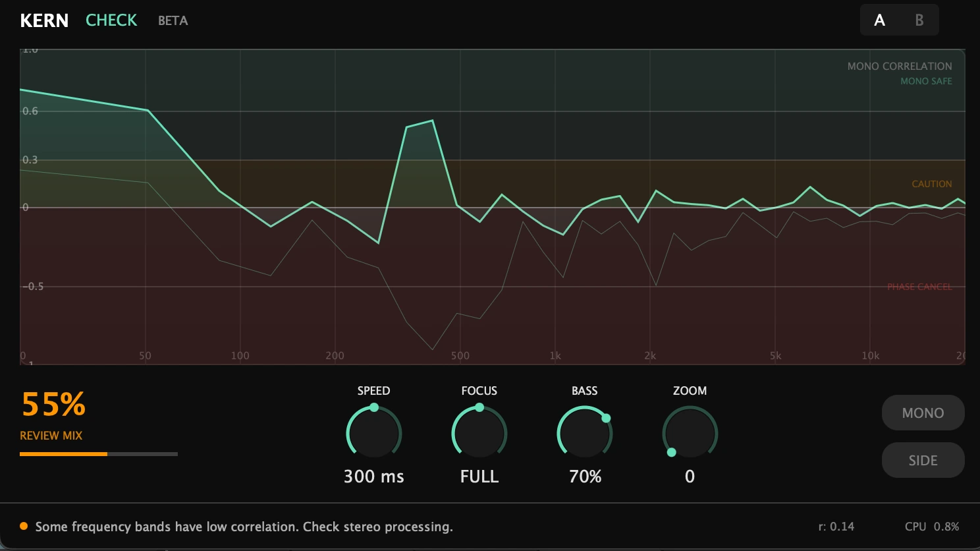The height and width of the screenshot is (551, 980).
Task: Click the REVIEW MIX progress slider
Action: (99, 454)
